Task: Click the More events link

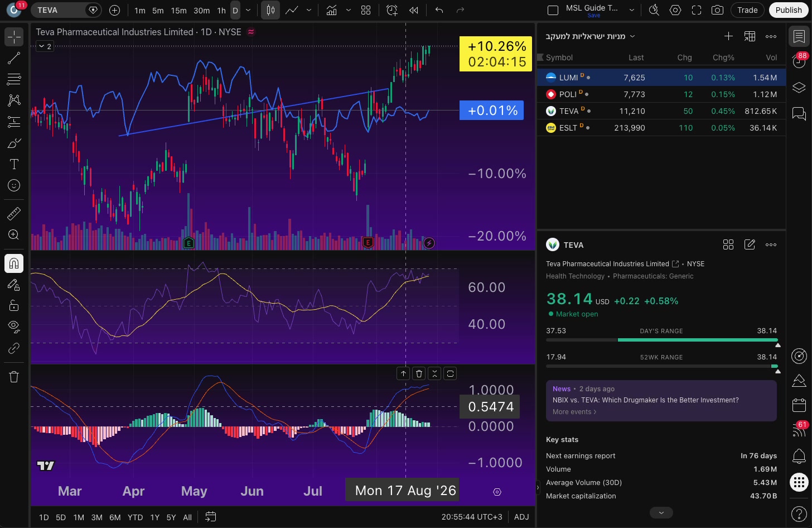Action: [574, 412]
